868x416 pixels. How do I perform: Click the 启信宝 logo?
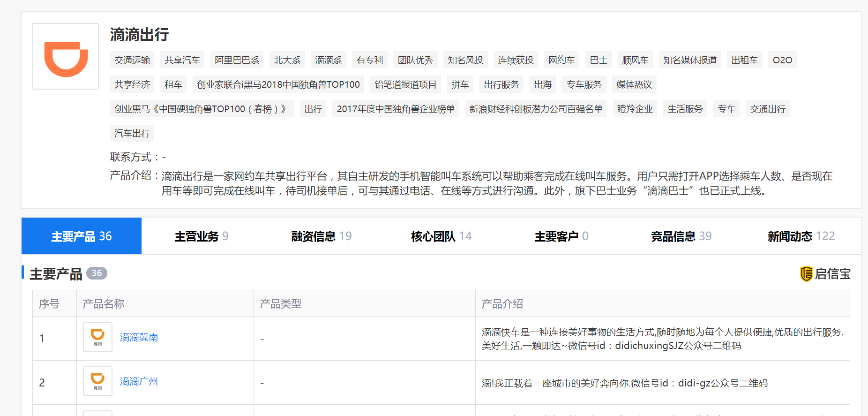825,273
